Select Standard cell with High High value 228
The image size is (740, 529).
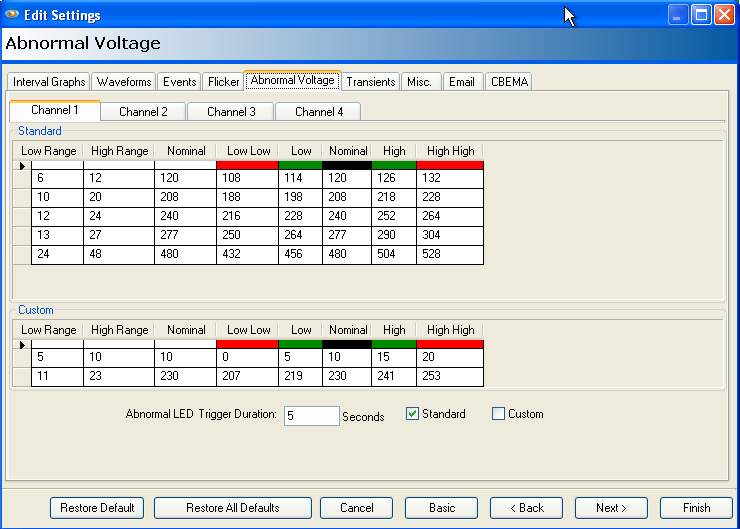coord(450,198)
